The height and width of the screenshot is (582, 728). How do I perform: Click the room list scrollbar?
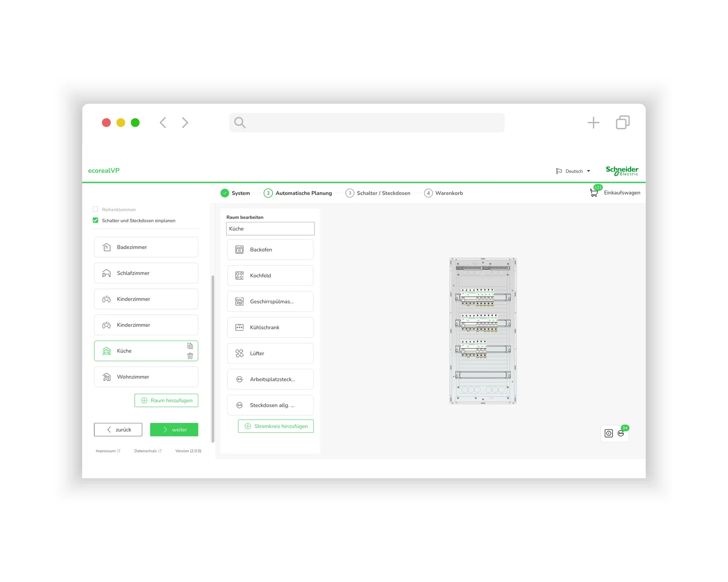click(213, 359)
